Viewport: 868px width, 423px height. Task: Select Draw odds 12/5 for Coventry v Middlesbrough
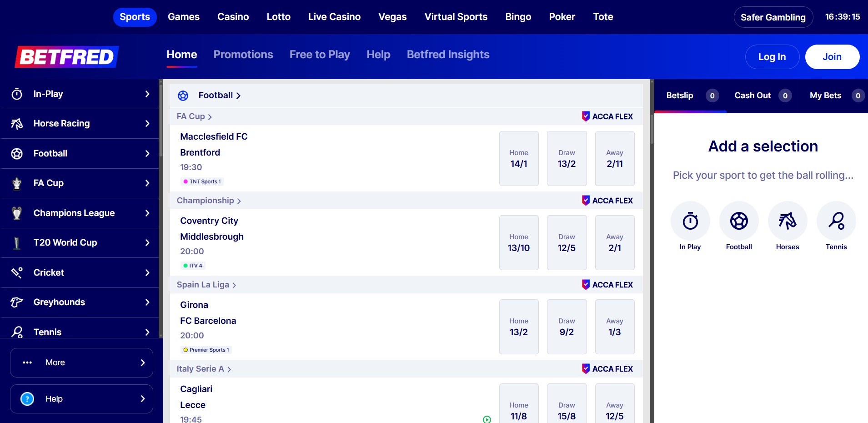pyautogui.click(x=567, y=243)
